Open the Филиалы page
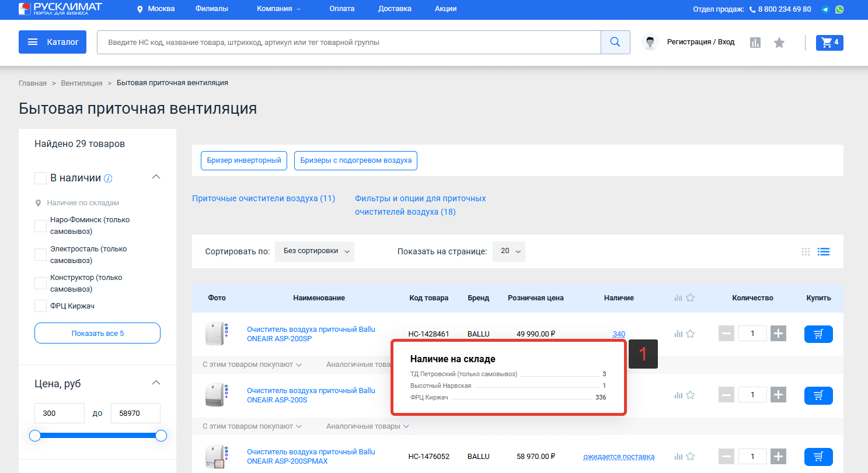The height and width of the screenshot is (473, 868). (212, 9)
